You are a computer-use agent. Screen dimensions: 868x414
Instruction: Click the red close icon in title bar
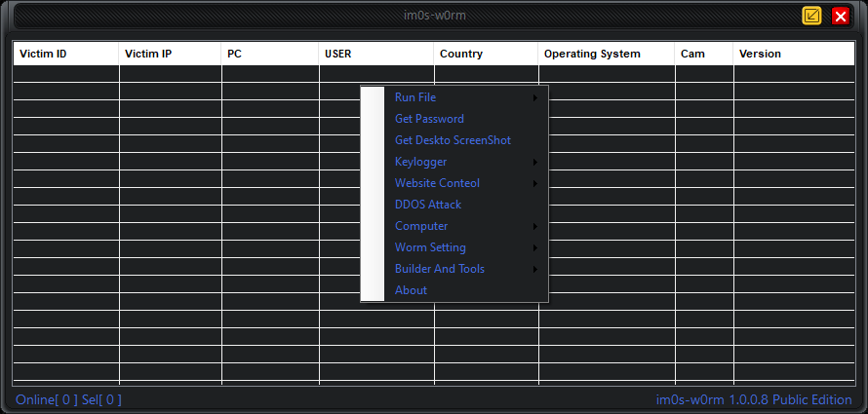coord(840,16)
